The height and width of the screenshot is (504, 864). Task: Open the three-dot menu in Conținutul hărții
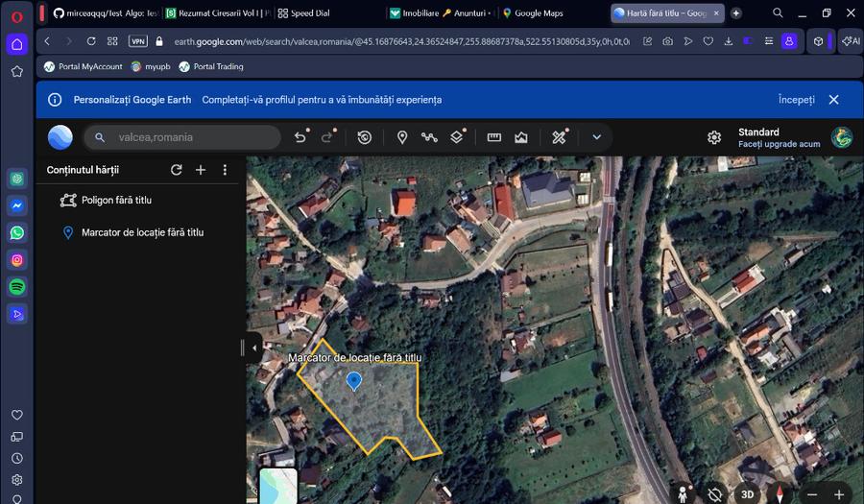pyautogui.click(x=225, y=170)
